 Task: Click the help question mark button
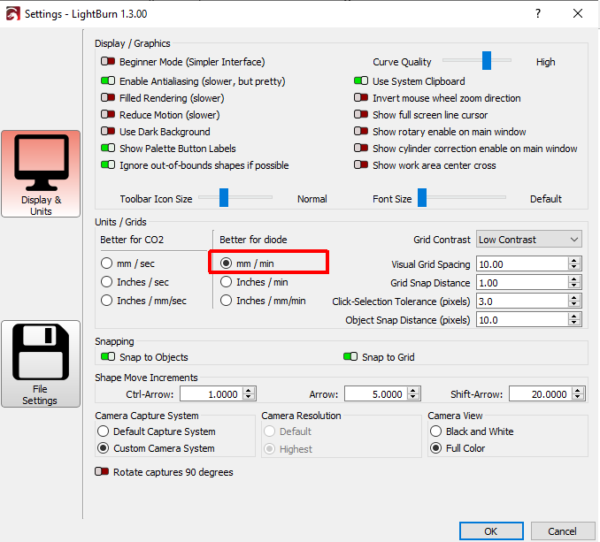click(539, 13)
